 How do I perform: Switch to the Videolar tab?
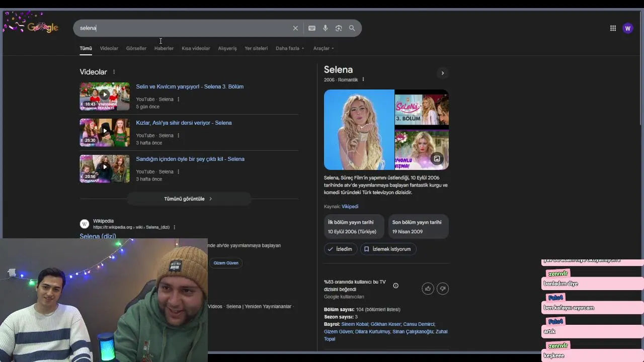pyautogui.click(x=109, y=48)
